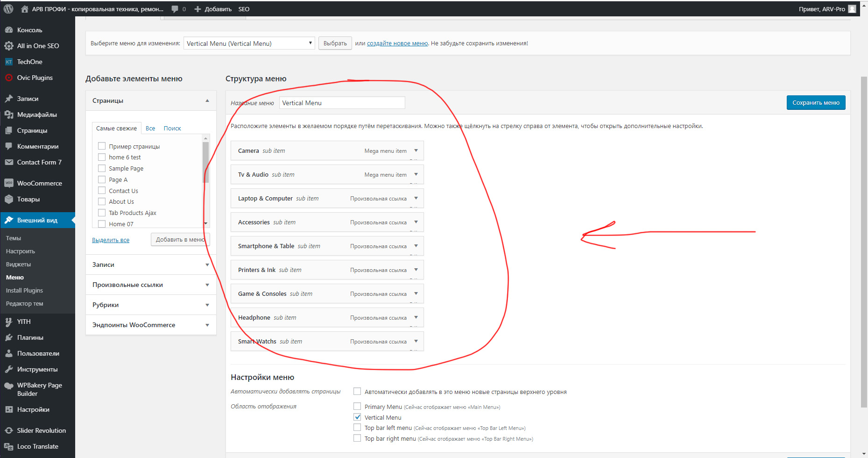Expand the Рубрики panel

(x=207, y=305)
